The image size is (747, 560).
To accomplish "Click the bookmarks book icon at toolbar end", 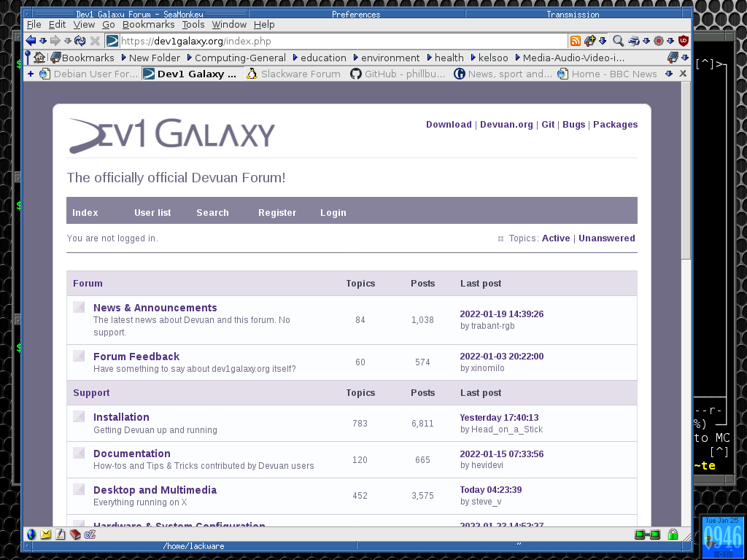I will [673, 58].
